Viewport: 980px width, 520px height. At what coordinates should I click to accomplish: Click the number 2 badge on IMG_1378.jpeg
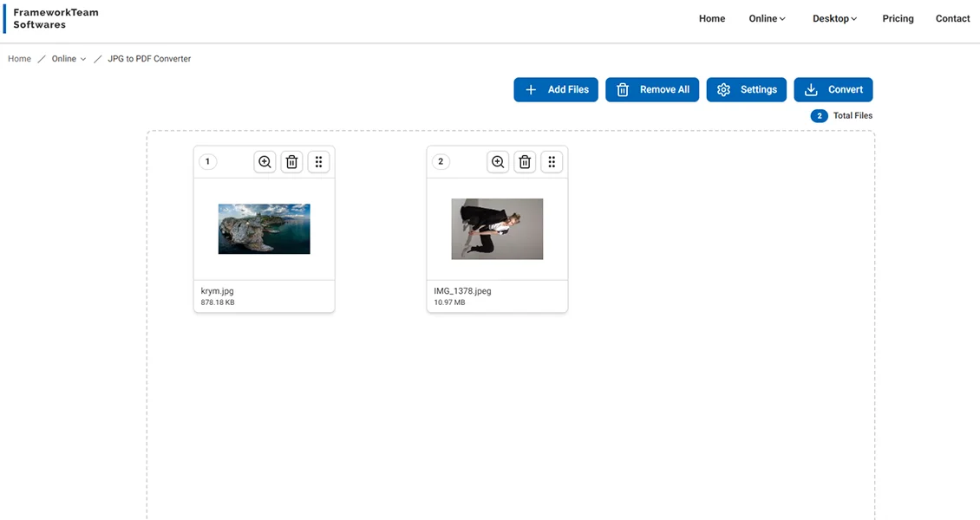(x=441, y=162)
